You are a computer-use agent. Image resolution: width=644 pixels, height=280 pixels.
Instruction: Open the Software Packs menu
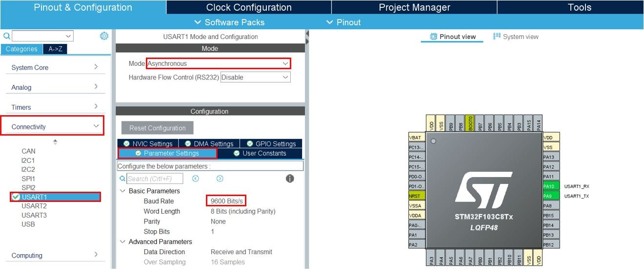click(229, 22)
